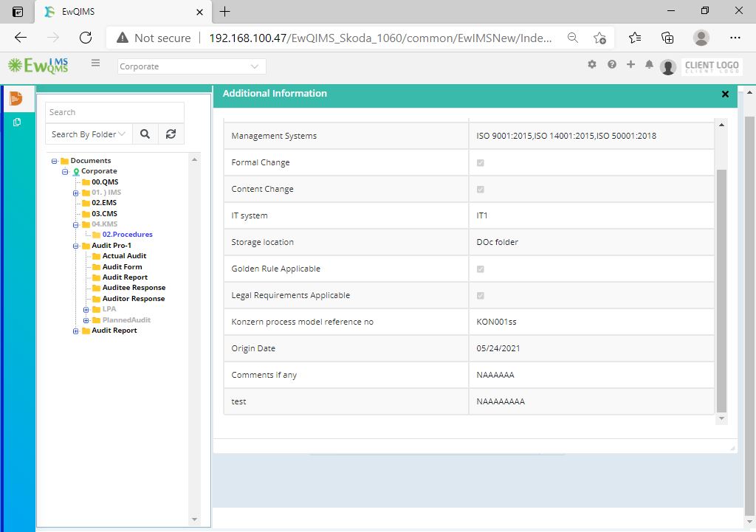The height and width of the screenshot is (532, 756).
Task: Click the tab actions menu icon
Action: [x=18, y=12]
